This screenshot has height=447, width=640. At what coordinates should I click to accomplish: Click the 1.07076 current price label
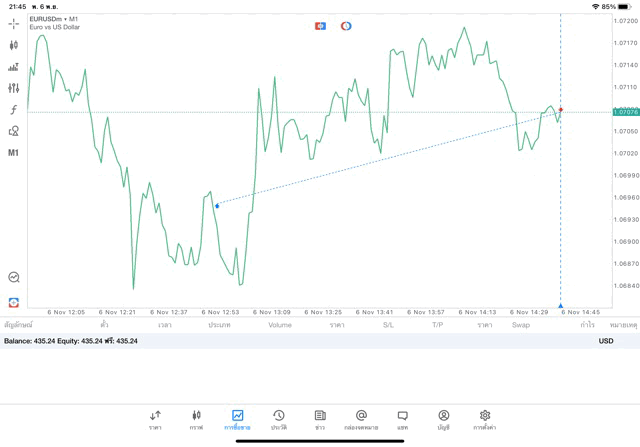coord(626,112)
